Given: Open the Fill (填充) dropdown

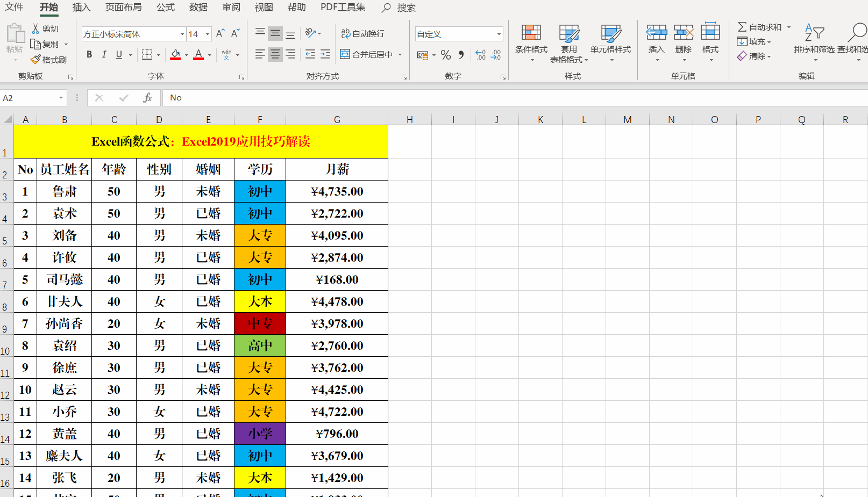Looking at the screenshot, I should point(754,41).
